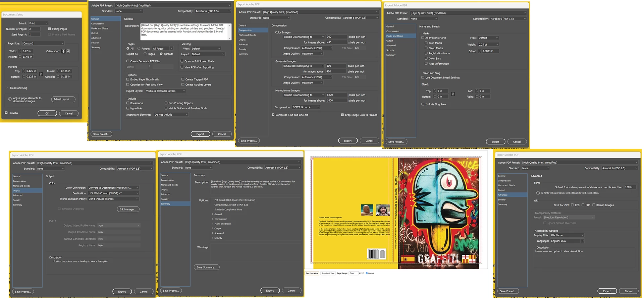The image size is (644, 298).
Task: Click the Offset field showing 0.0833 in
Action: point(490,51)
